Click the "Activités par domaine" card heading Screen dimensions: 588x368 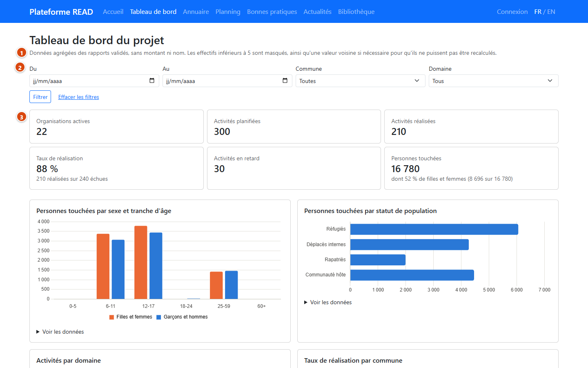point(69,360)
